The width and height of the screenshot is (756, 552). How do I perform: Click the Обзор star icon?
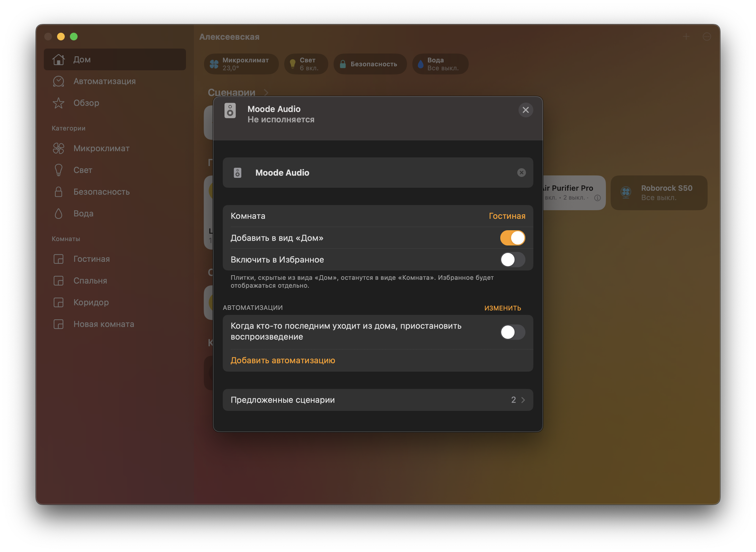pos(58,103)
